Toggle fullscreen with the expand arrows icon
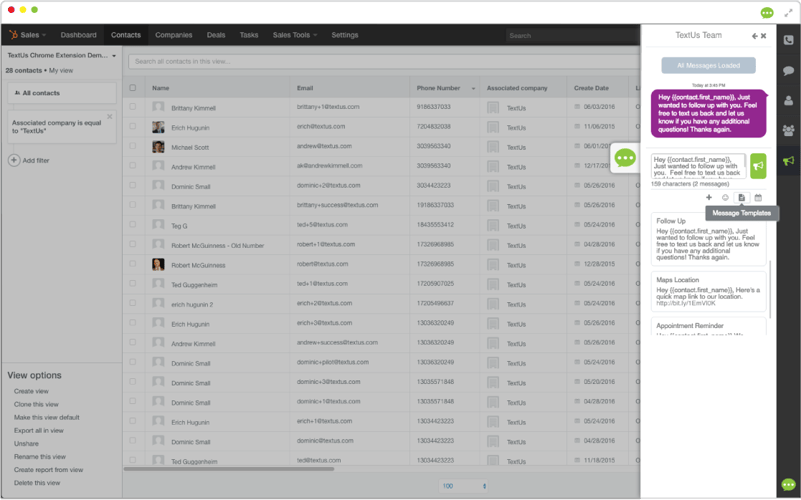The image size is (801, 500). pyautogui.click(x=788, y=13)
